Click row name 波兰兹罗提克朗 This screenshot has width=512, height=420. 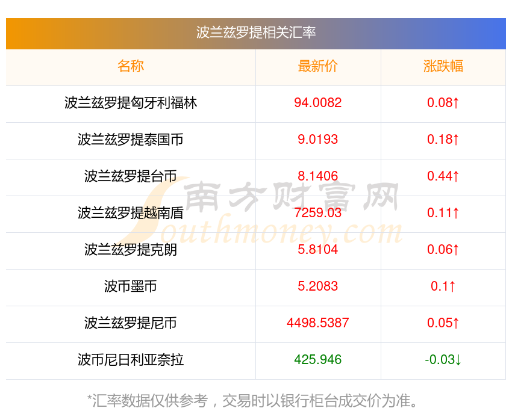[x=131, y=250]
